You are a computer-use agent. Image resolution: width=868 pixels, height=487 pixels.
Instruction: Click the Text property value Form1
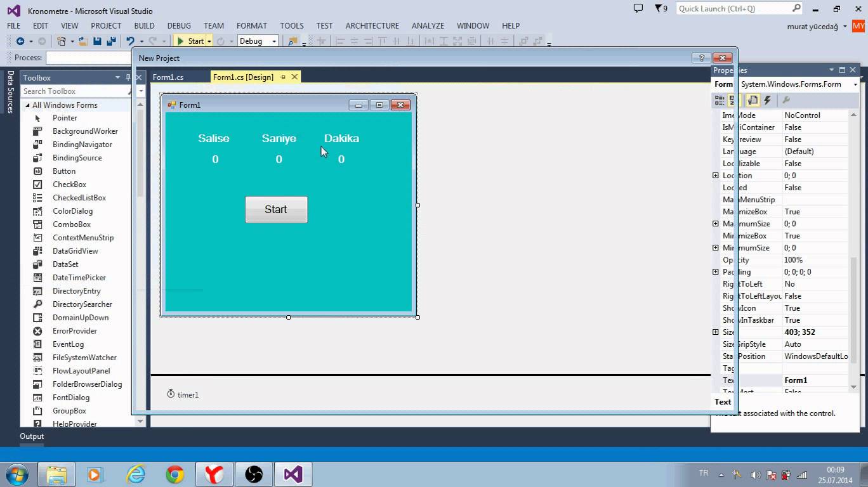pos(815,380)
